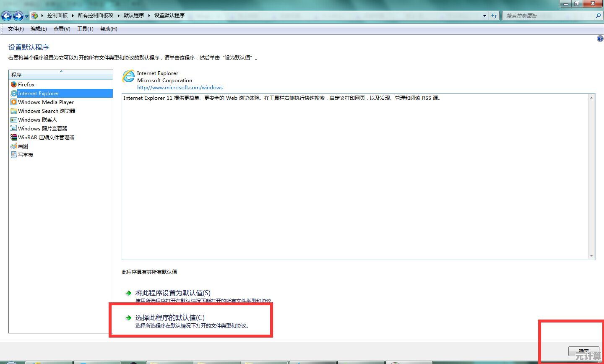Click 设置默认程序 in the address breadcrumb
This screenshot has height=364, width=604.
tap(169, 16)
